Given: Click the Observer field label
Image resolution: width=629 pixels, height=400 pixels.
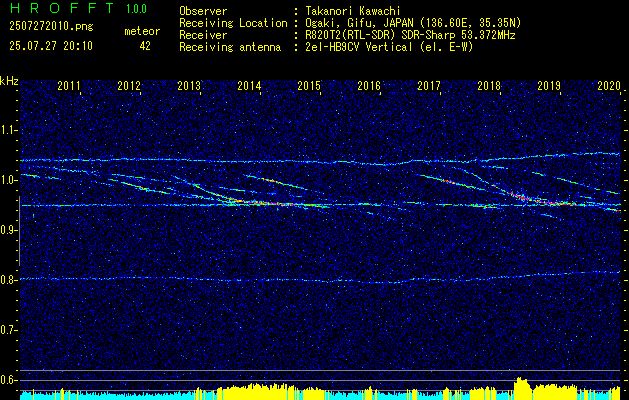Looking at the screenshot, I should [203, 11].
